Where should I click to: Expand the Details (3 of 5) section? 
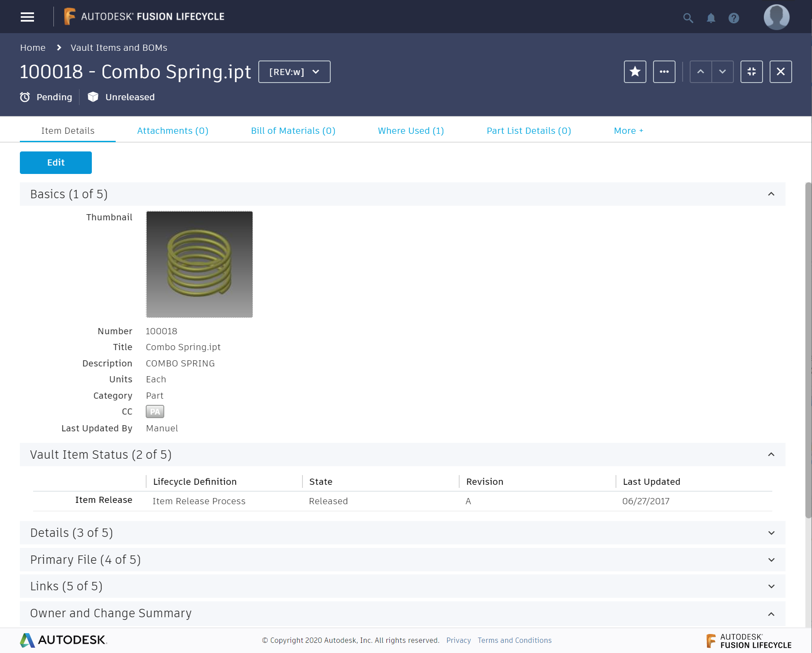(771, 533)
